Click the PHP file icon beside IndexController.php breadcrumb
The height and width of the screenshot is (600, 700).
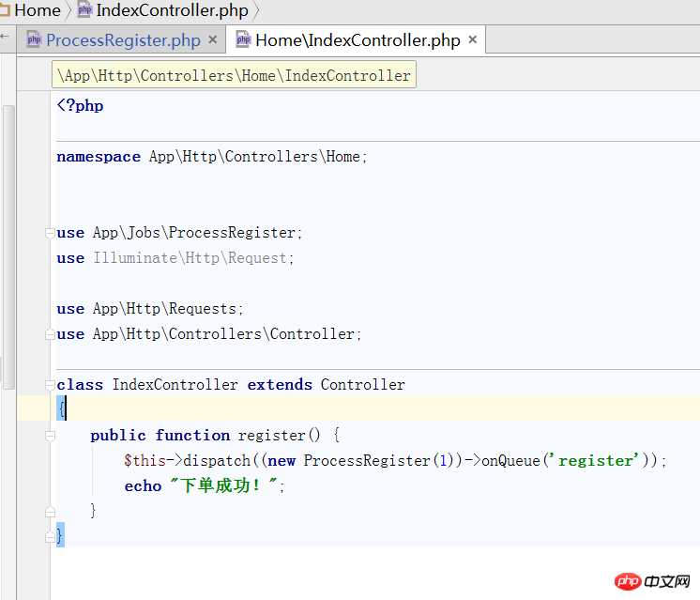(x=84, y=10)
